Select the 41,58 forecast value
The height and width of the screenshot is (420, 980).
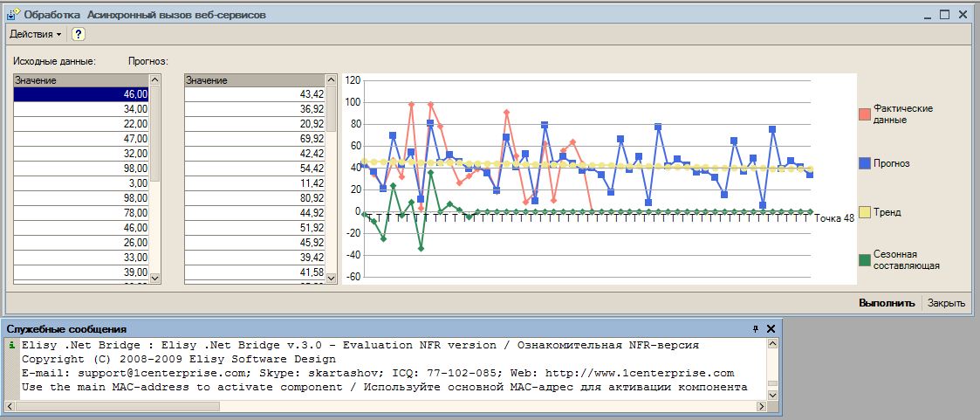click(256, 272)
